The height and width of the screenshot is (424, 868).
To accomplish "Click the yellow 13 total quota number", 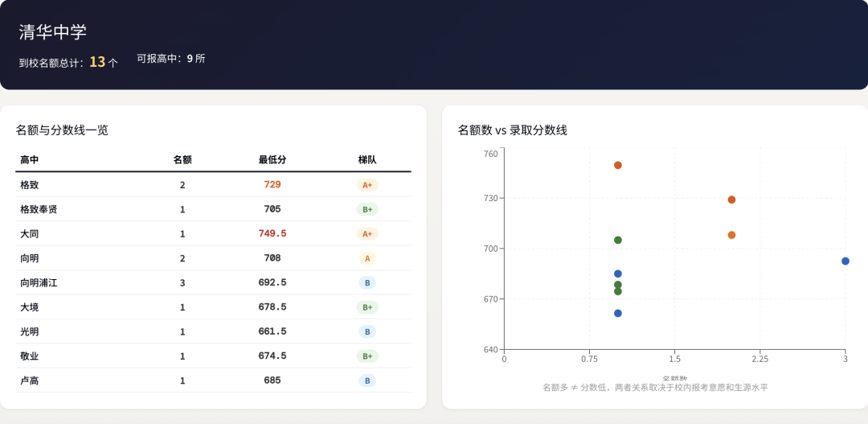I will 97,62.
